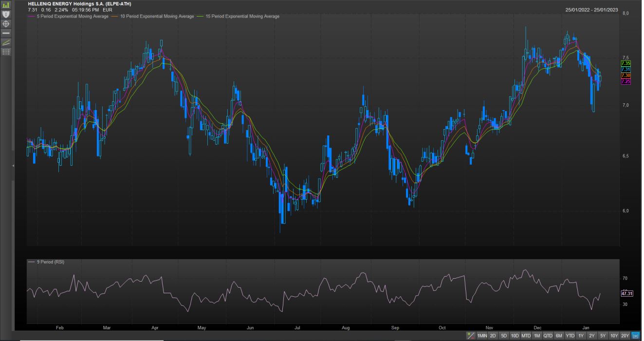The width and height of the screenshot is (644, 341).
Task: Select the trend line drawing tool
Action: pos(6,42)
